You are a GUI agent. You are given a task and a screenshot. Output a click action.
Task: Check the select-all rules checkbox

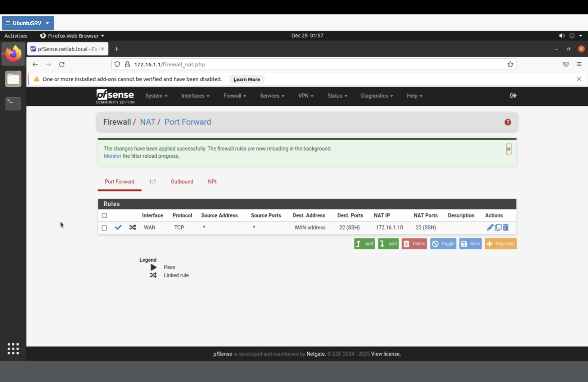104,215
